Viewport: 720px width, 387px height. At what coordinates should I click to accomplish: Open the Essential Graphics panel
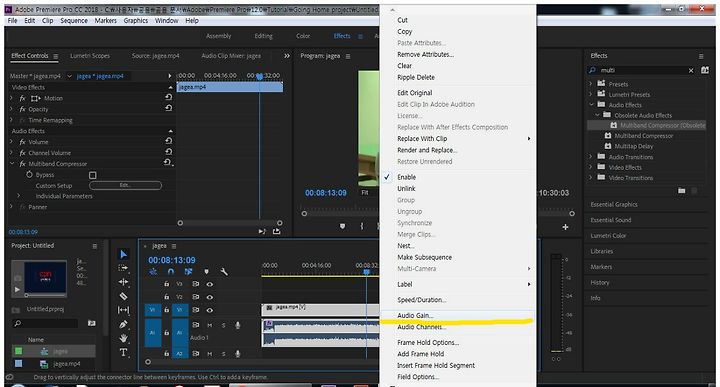pyautogui.click(x=614, y=204)
